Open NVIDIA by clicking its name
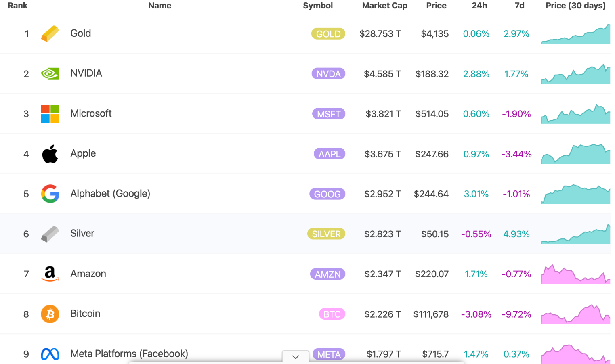615x364 pixels. (86, 73)
